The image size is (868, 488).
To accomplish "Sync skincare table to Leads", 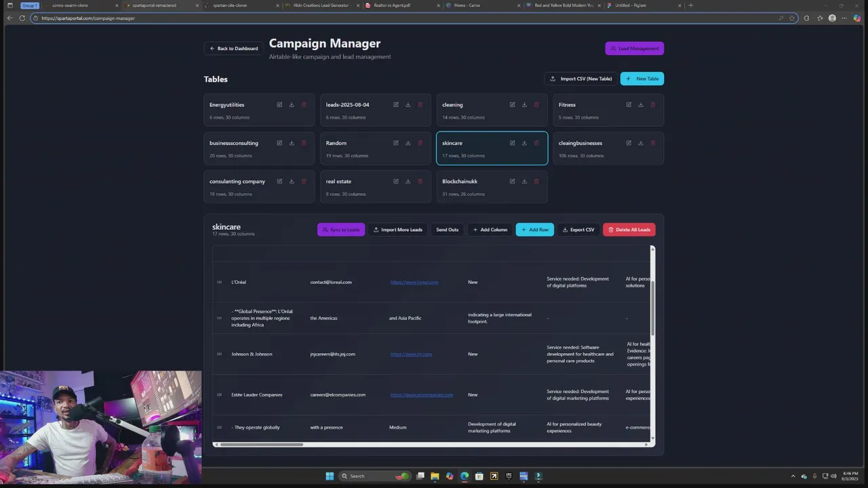I will coord(341,230).
